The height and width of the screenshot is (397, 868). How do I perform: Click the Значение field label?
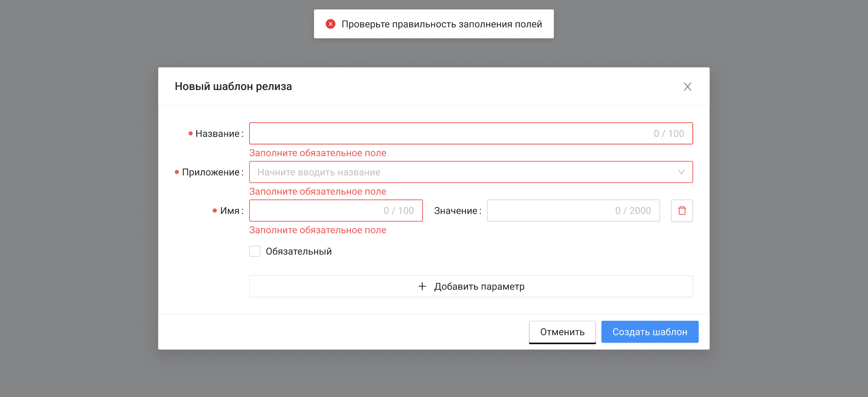[456, 211]
